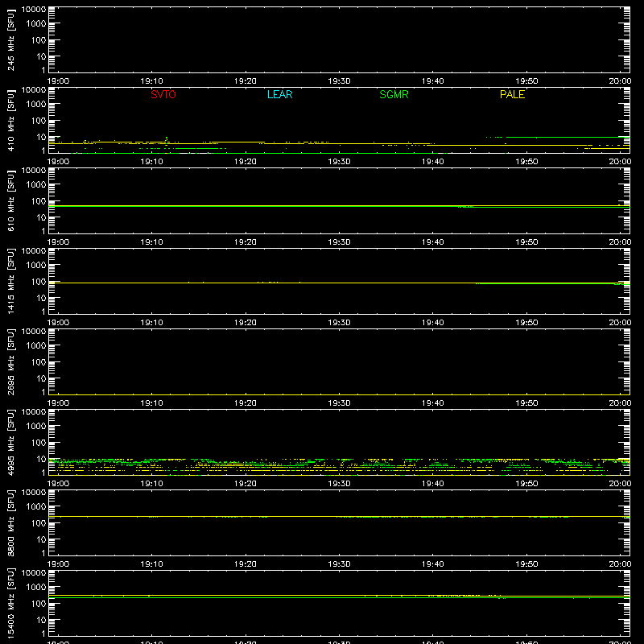Image resolution: width=644 pixels, height=644 pixels.
Task: Click the red SVTO station label
Action: (163, 94)
